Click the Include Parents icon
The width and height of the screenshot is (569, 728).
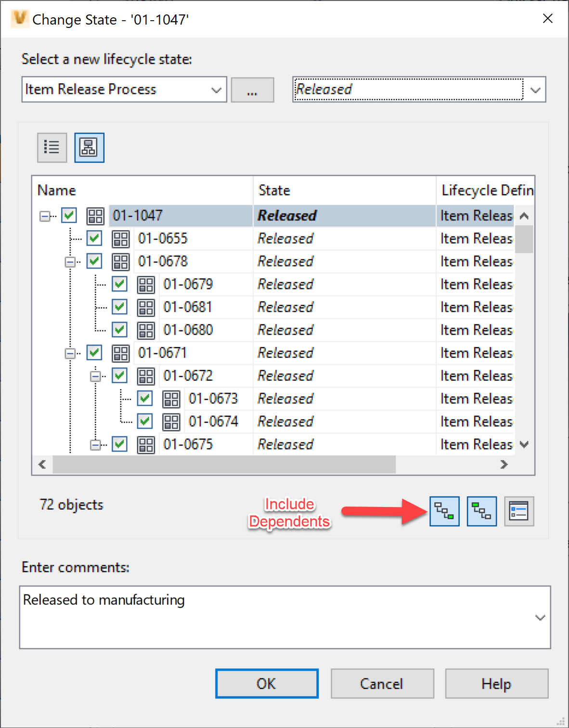click(x=481, y=511)
